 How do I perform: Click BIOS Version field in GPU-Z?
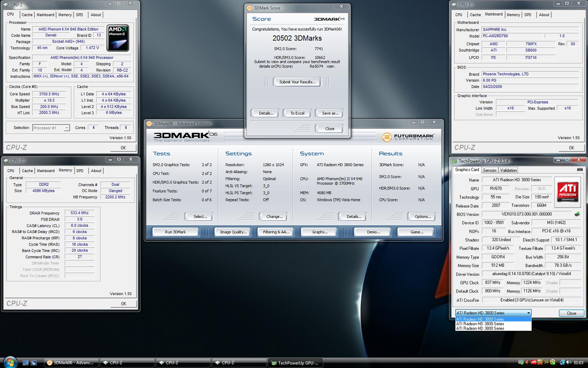tap(526, 214)
